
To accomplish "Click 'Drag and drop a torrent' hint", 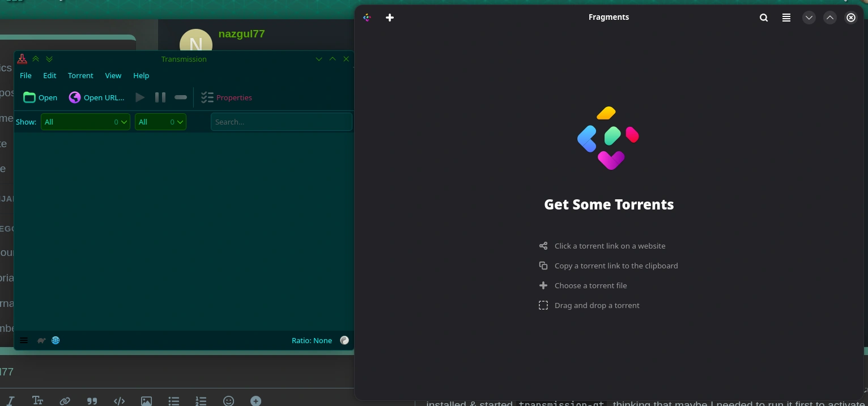I will (597, 305).
